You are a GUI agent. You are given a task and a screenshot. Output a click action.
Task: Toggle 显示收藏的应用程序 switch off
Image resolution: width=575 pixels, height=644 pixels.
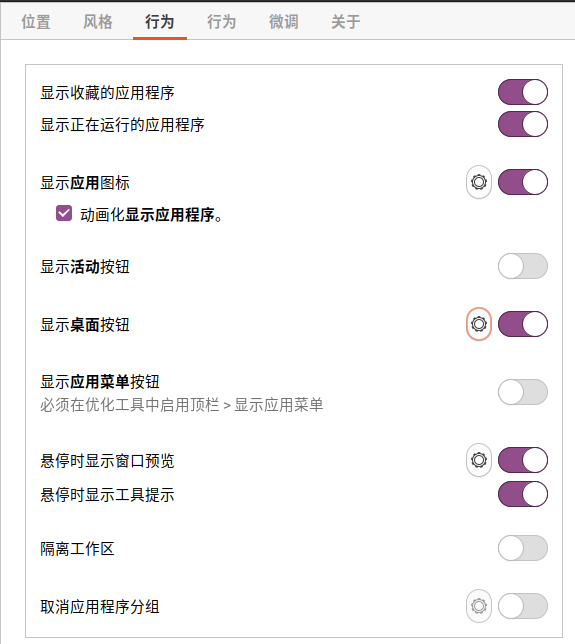point(523,92)
